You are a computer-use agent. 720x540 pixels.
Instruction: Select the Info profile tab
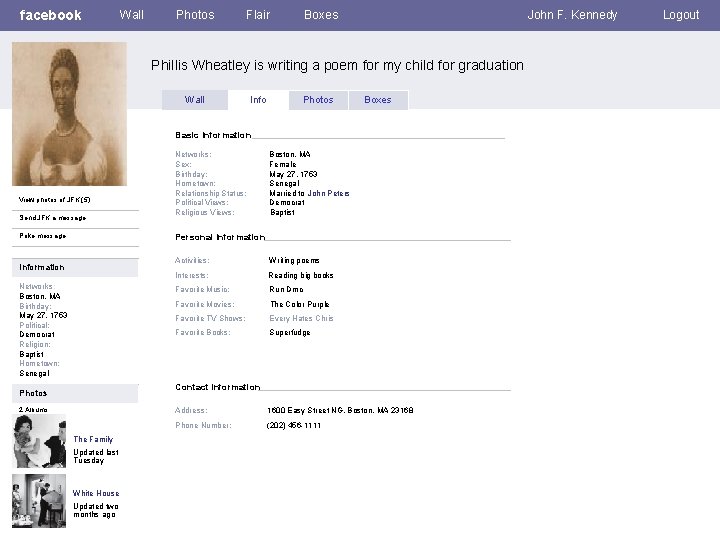click(258, 100)
